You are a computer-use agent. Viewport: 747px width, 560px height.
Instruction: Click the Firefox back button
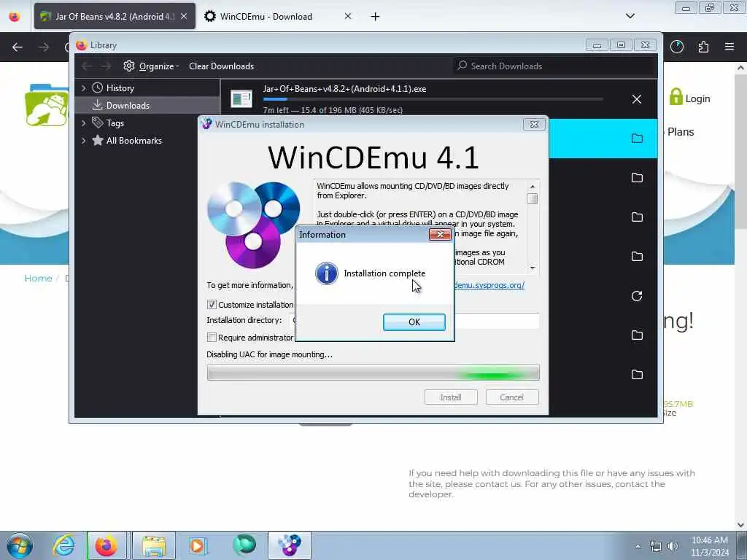pos(18,47)
